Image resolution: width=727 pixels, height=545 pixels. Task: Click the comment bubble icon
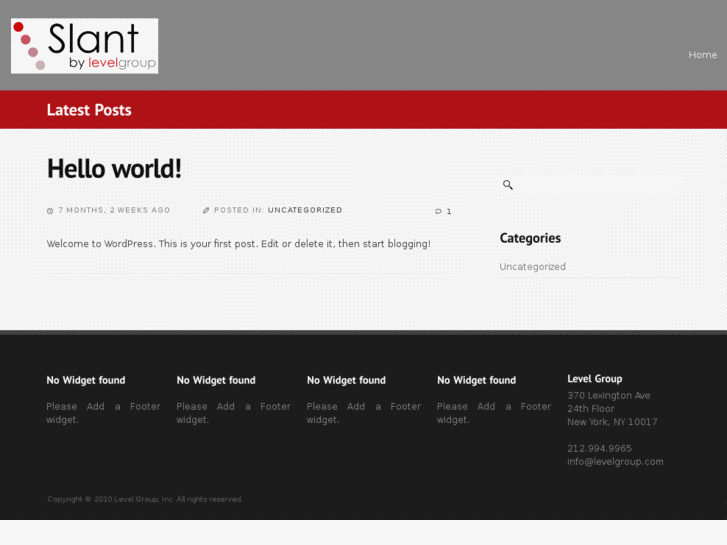click(438, 212)
